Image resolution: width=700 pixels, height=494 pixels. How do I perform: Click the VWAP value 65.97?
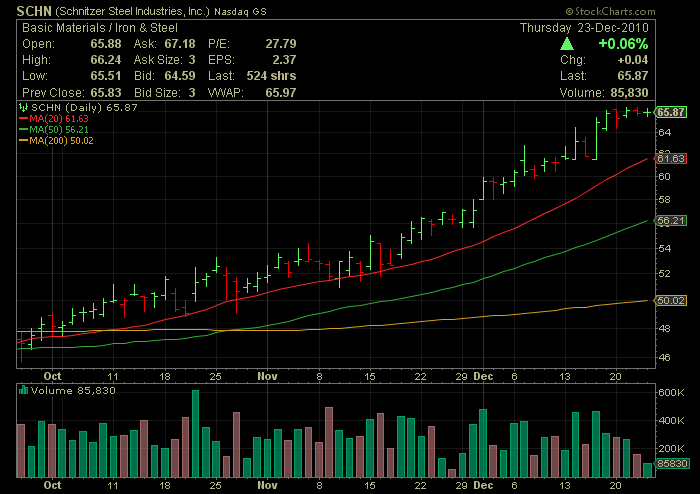(281, 92)
